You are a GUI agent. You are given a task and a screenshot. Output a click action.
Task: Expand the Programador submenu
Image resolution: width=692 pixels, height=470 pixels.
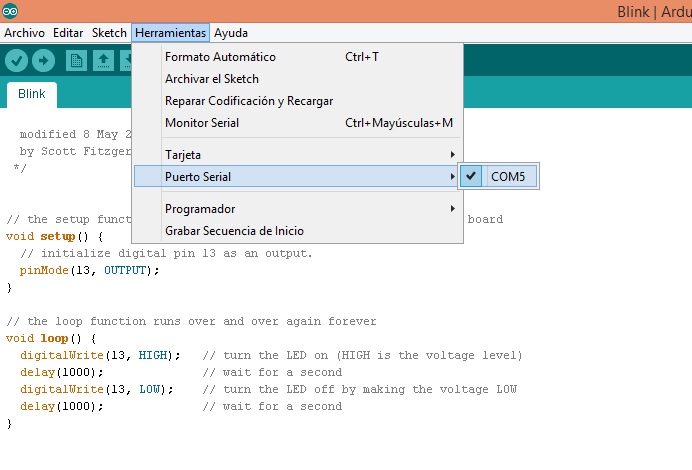coord(298,209)
